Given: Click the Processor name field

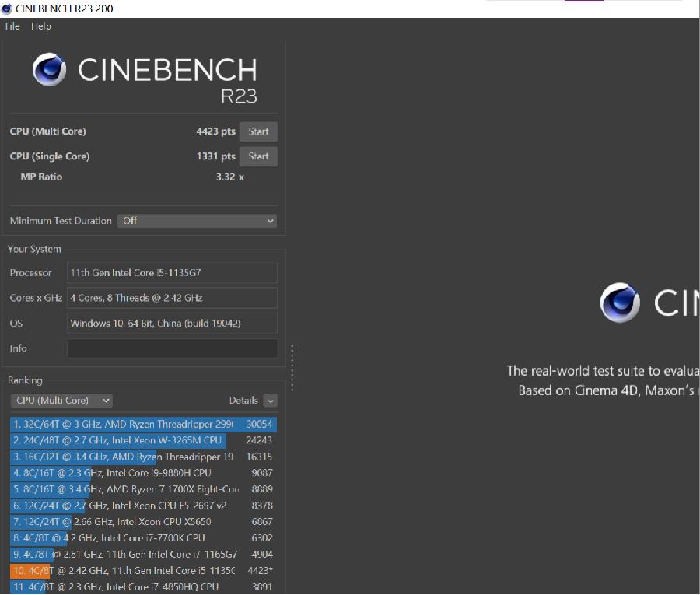Looking at the screenshot, I should (x=172, y=273).
